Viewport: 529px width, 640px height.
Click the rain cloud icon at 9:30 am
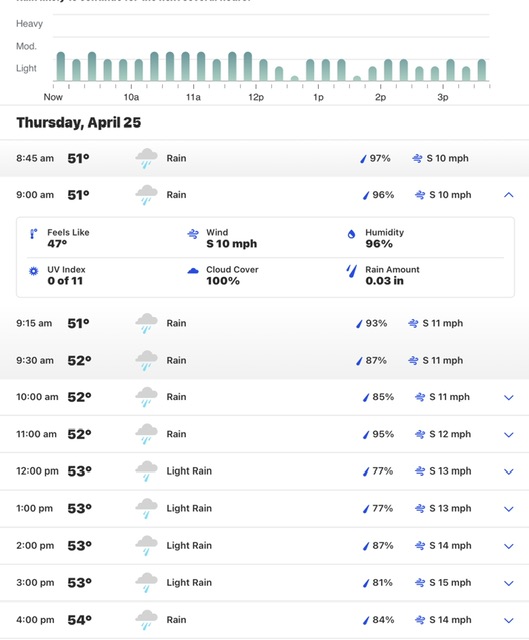click(146, 361)
